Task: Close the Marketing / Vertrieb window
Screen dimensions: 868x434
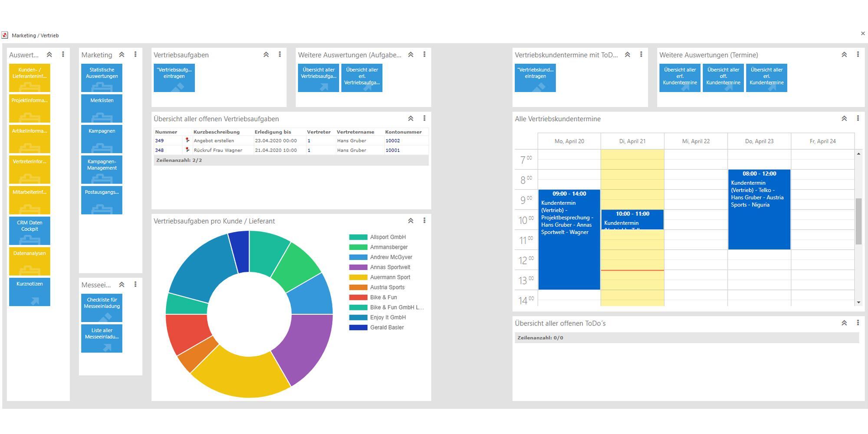Action: (863, 33)
